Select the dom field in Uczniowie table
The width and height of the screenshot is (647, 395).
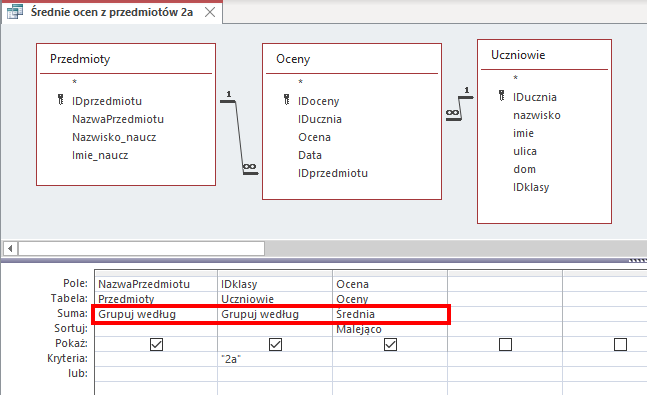click(x=524, y=170)
